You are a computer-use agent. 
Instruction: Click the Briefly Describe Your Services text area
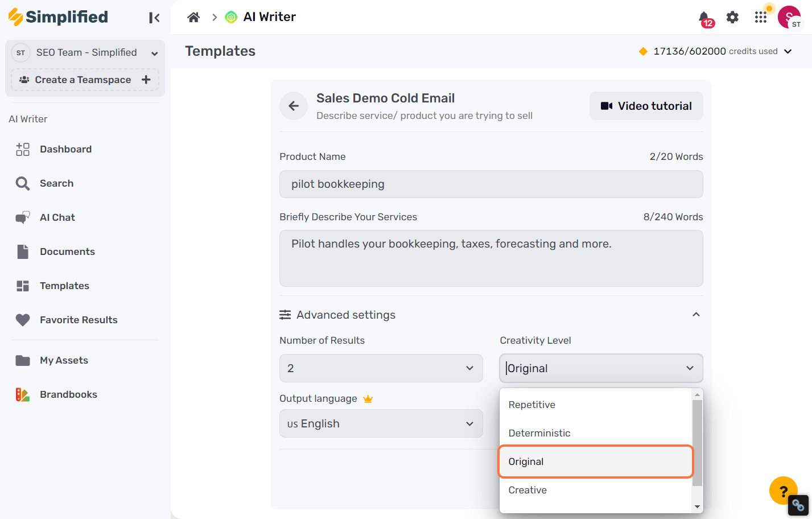(x=491, y=258)
